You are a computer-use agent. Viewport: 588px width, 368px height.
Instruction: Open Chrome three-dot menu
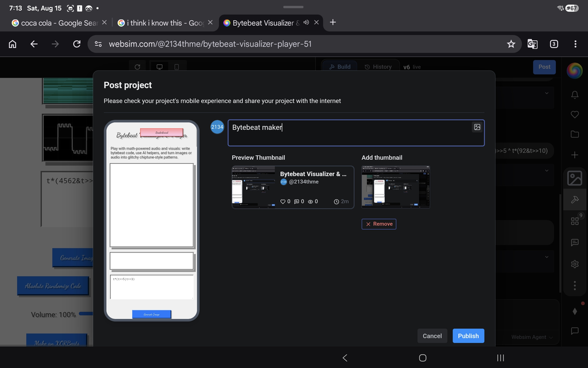pyautogui.click(x=575, y=44)
